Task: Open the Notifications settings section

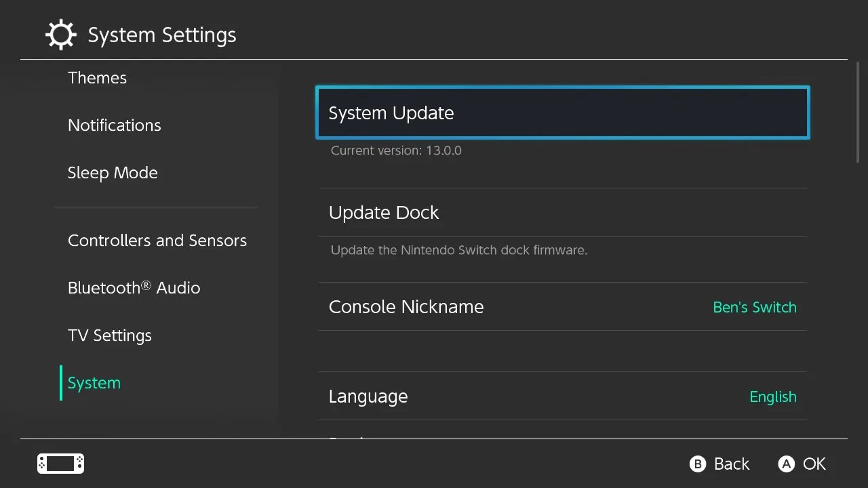Action: click(x=114, y=125)
